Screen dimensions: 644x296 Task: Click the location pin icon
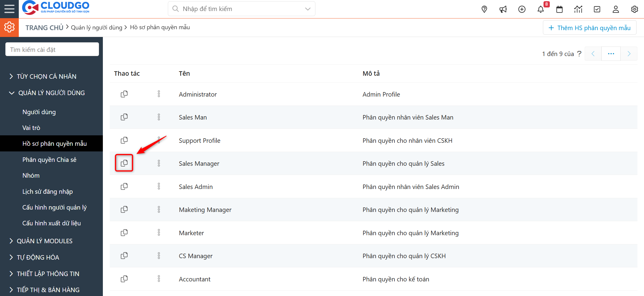(484, 9)
